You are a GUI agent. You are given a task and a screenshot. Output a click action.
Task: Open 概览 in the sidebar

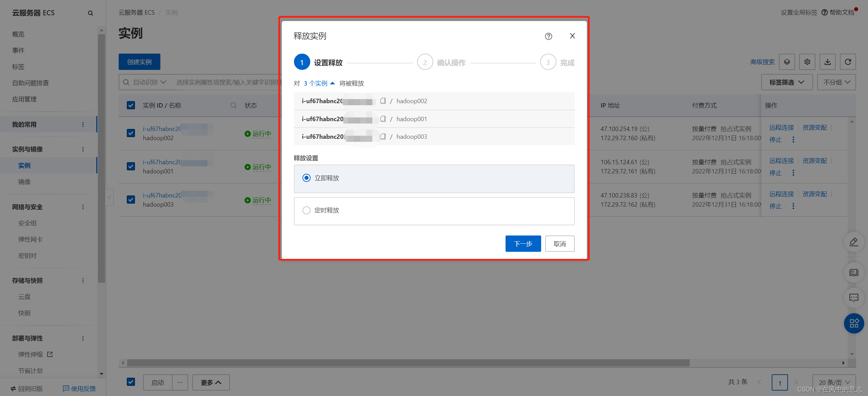18,34
